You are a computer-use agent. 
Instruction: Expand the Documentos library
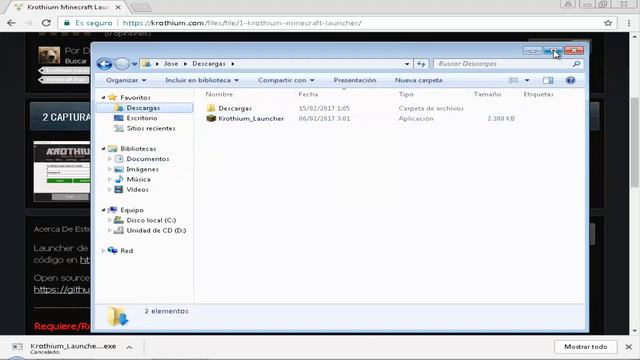[x=109, y=159]
